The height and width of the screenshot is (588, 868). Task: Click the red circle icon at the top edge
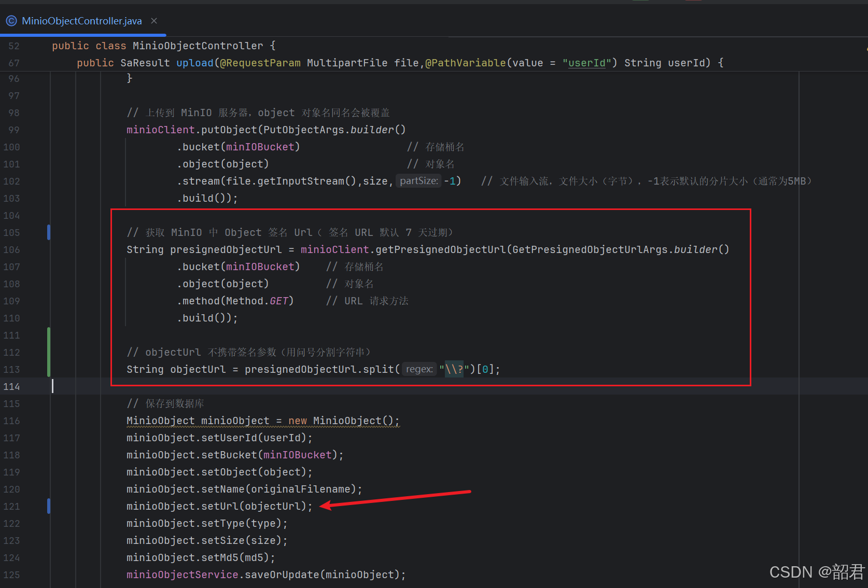694,2
